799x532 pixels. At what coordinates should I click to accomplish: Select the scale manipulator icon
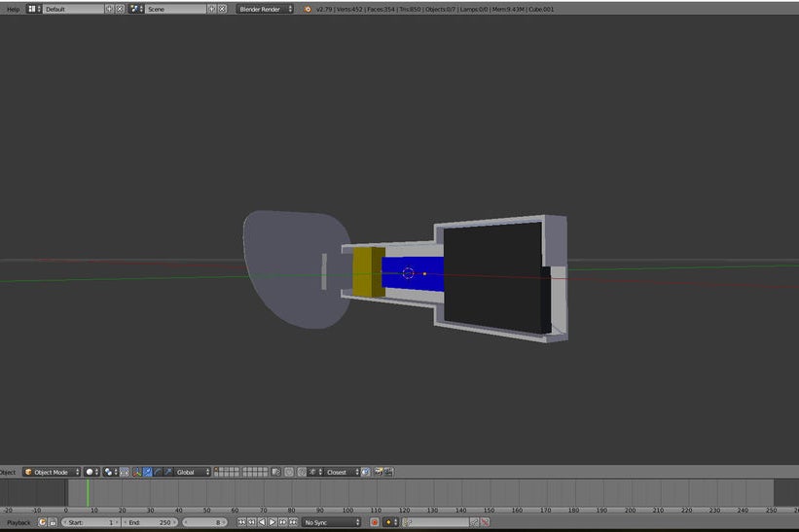tap(167, 472)
